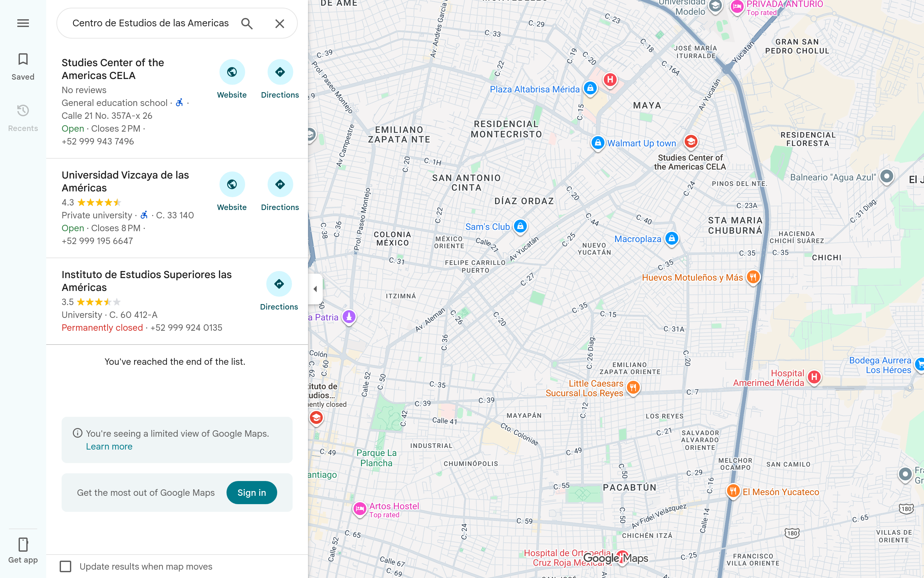Get Directions to Instituto de Estudios Superiores
Viewport: 924px width, 578px height.
(279, 291)
